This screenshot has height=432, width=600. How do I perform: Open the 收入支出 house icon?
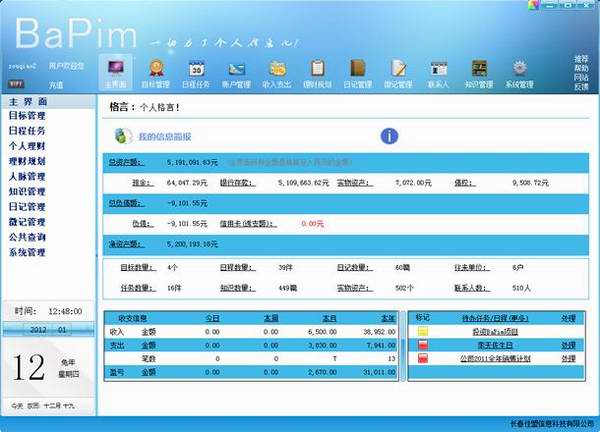(277, 70)
